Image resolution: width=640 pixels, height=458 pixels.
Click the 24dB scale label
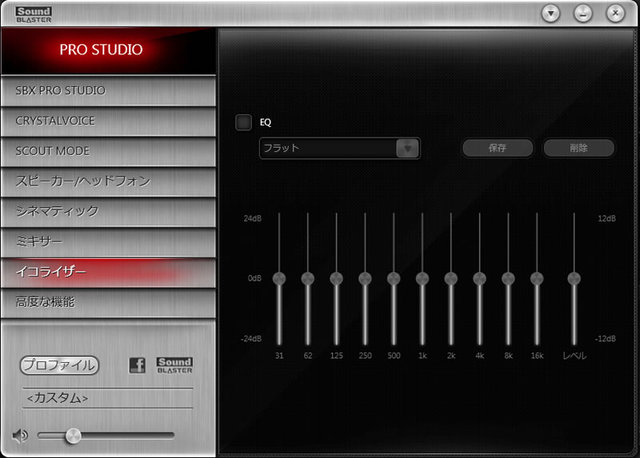click(x=252, y=218)
